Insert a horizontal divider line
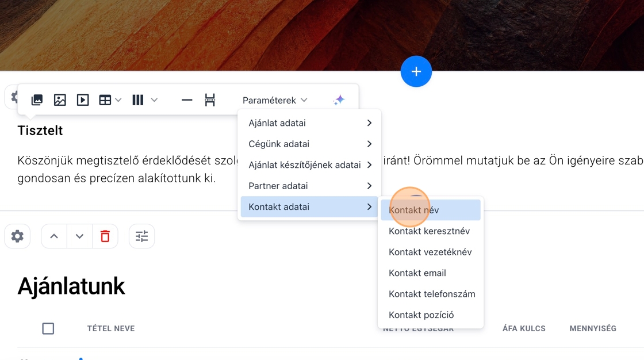The image size is (644, 360). click(187, 100)
